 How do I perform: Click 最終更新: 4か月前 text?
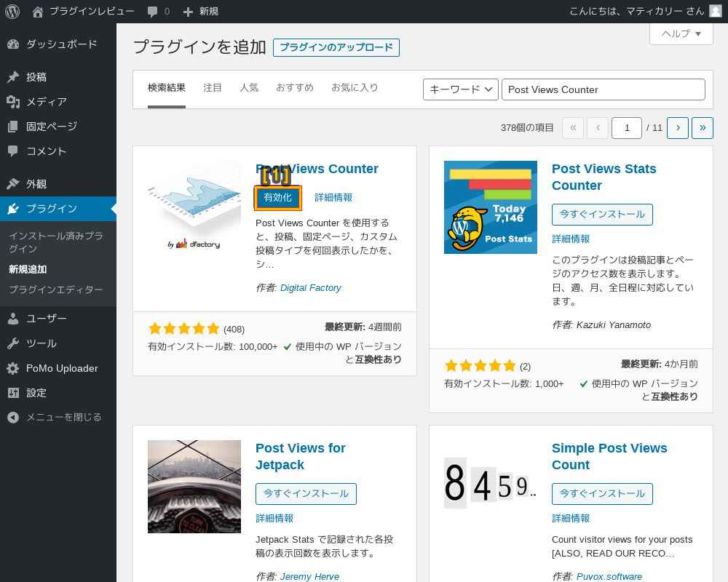[660, 364]
